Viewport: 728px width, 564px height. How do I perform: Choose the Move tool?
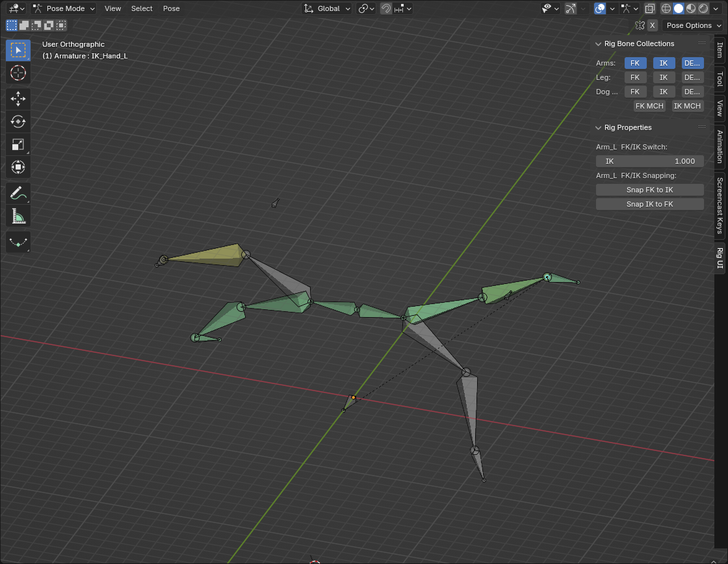tap(18, 98)
